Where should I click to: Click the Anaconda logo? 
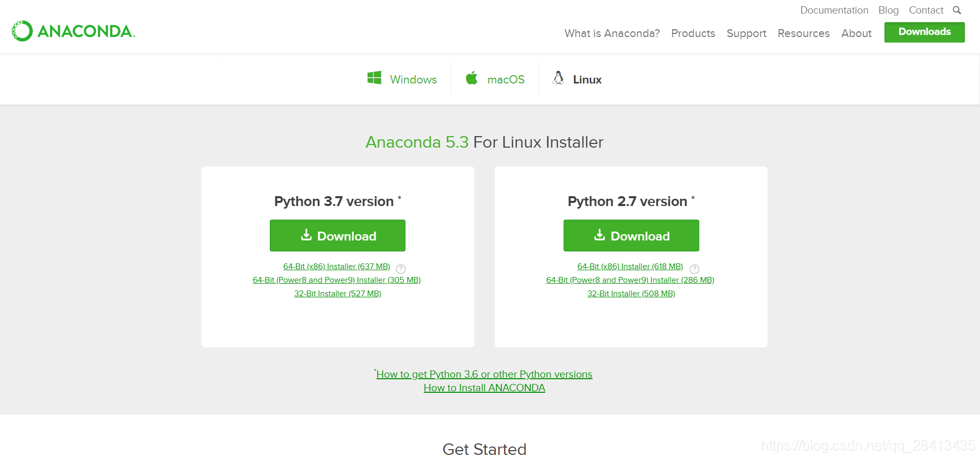pyautogui.click(x=74, y=31)
